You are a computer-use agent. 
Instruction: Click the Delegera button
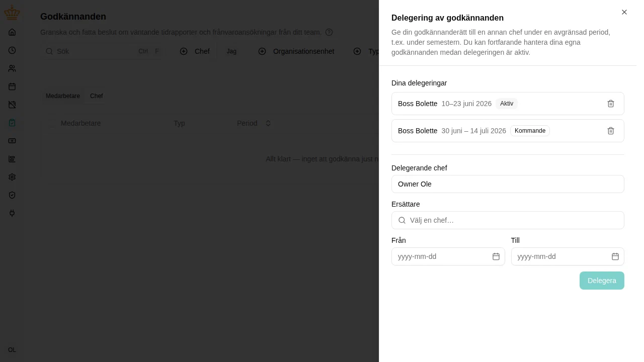pyautogui.click(x=602, y=281)
